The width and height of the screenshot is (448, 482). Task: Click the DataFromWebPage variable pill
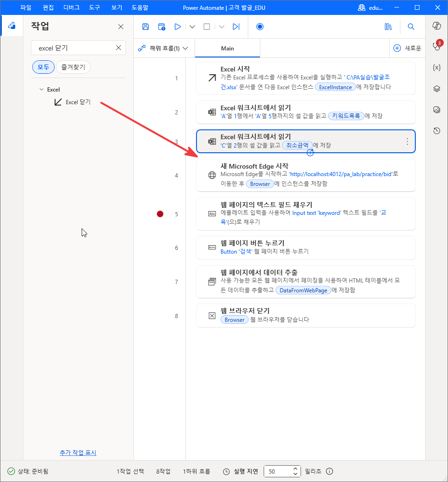303,290
